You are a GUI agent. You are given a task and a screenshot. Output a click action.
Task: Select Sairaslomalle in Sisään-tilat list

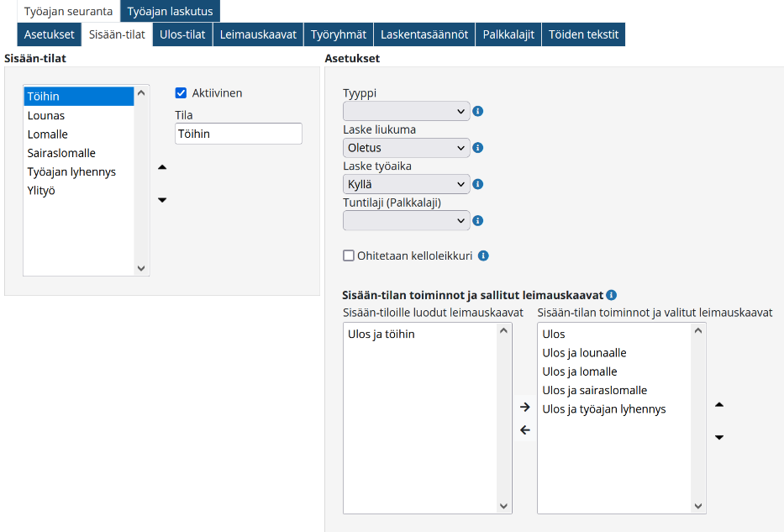[61, 153]
